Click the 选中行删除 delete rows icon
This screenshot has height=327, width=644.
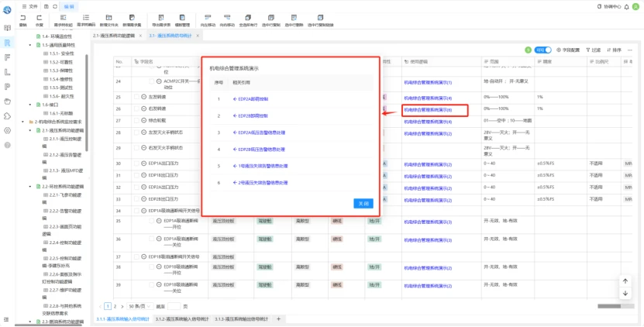(x=294, y=18)
